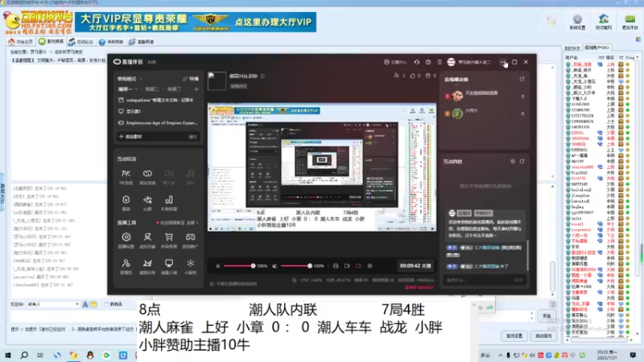This screenshot has width=644, height=362.
Task: Open the 使用帮助 tab in platform window
Action: (111, 42)
